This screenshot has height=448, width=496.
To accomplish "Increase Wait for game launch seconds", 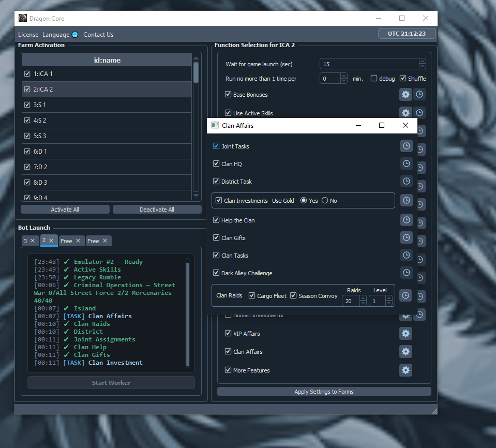I will pos(422,62).
